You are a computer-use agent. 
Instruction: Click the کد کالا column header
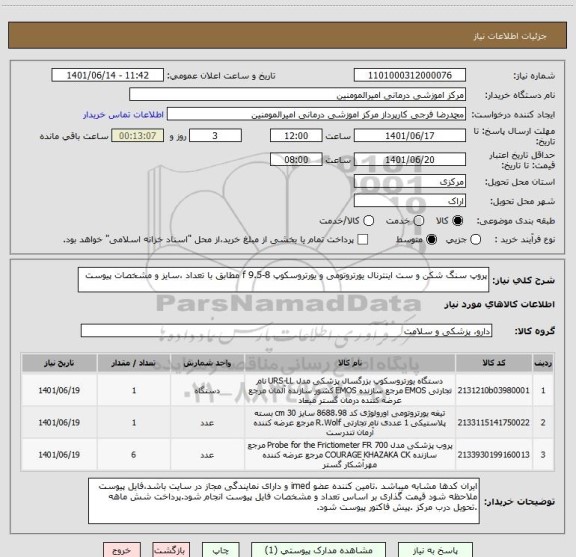[494, 363]
